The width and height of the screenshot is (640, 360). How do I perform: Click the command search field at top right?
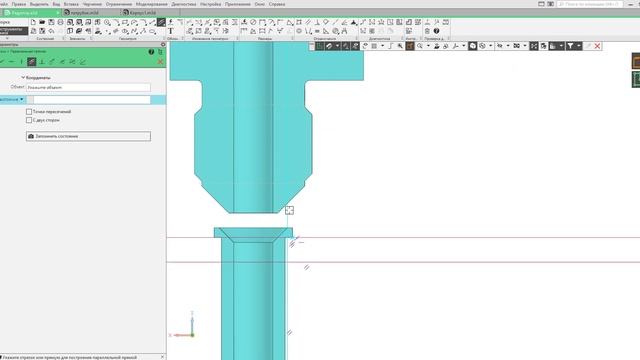(x=590, y=4)
